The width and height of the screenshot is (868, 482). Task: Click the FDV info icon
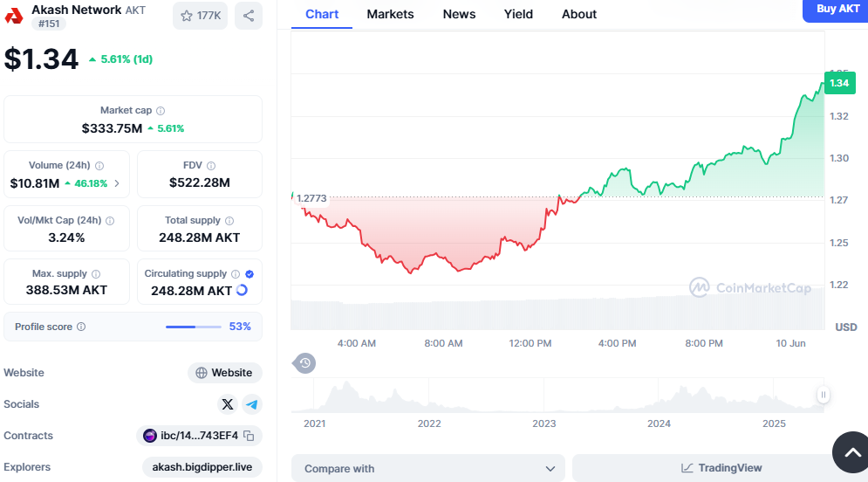click(211, 165)
